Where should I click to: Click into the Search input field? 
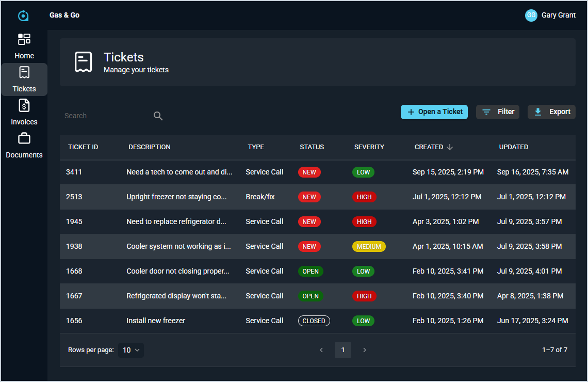point(106,116)
